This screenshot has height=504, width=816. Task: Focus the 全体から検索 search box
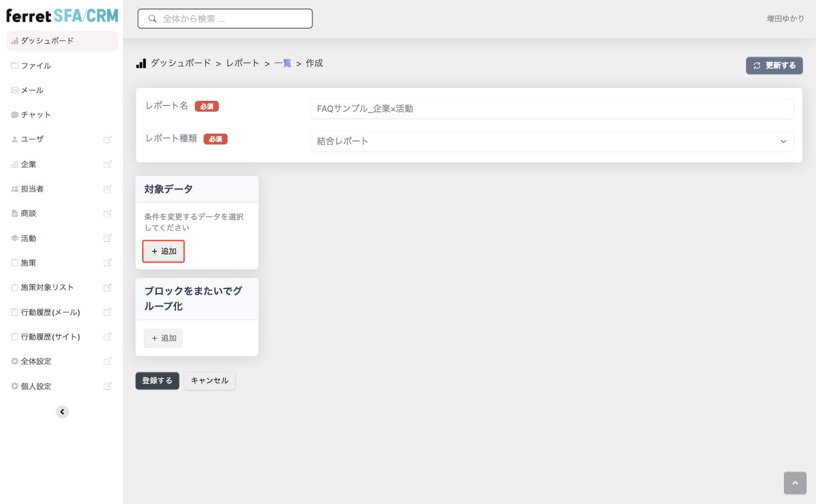point(225,19)
